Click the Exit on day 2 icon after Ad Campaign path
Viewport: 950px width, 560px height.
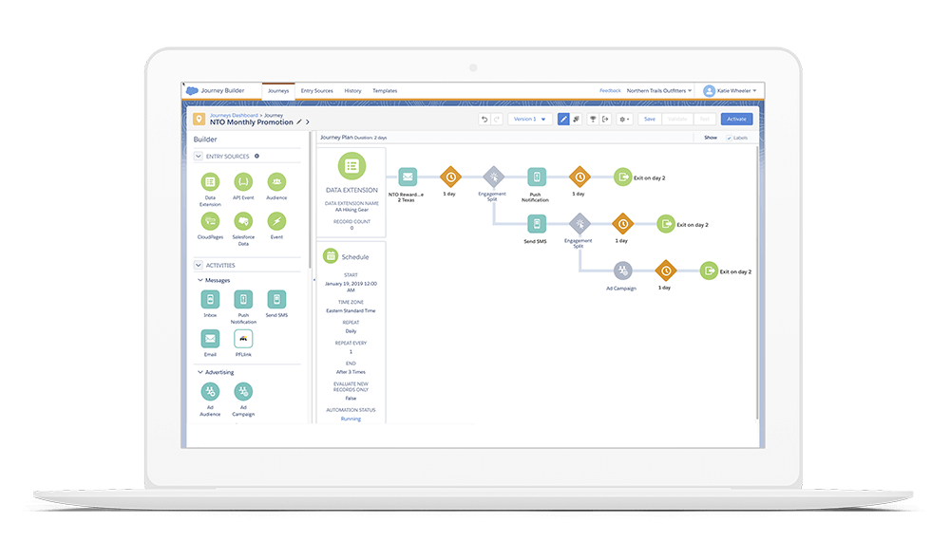(x=709, y=271)
